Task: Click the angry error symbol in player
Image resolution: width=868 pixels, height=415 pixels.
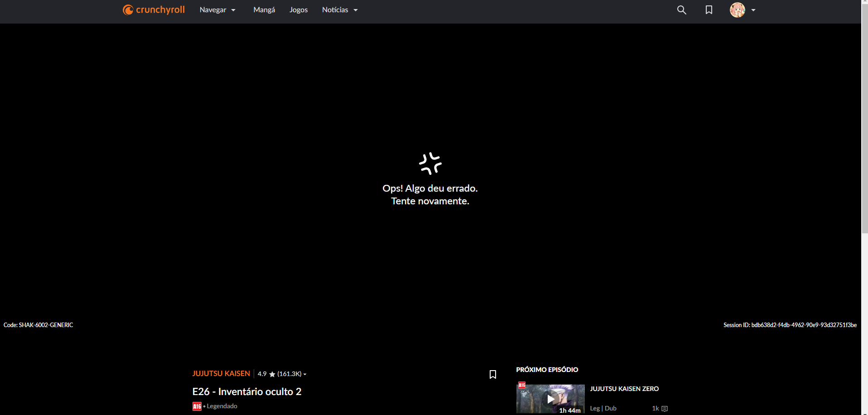Action: click(430, 164)
